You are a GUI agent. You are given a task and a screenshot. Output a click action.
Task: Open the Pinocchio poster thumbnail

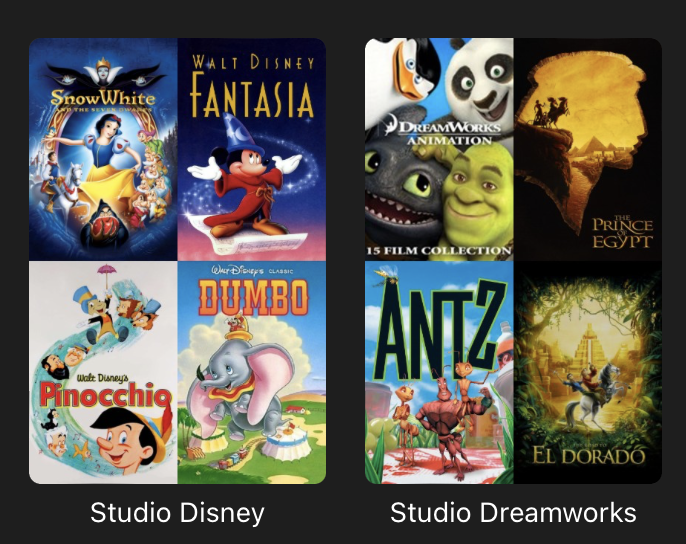[x=103, y=372]
